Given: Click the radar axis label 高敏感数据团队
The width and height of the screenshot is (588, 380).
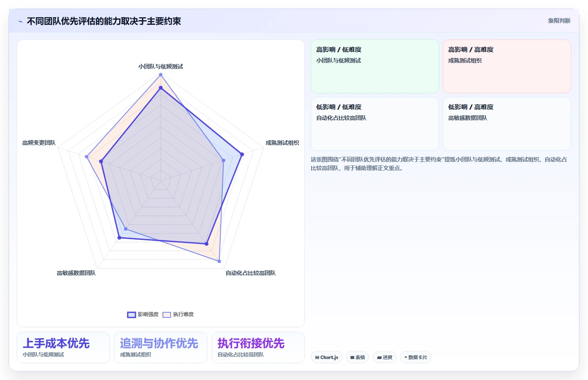Looking at the screenshot, I should click(x=76, y=273).
